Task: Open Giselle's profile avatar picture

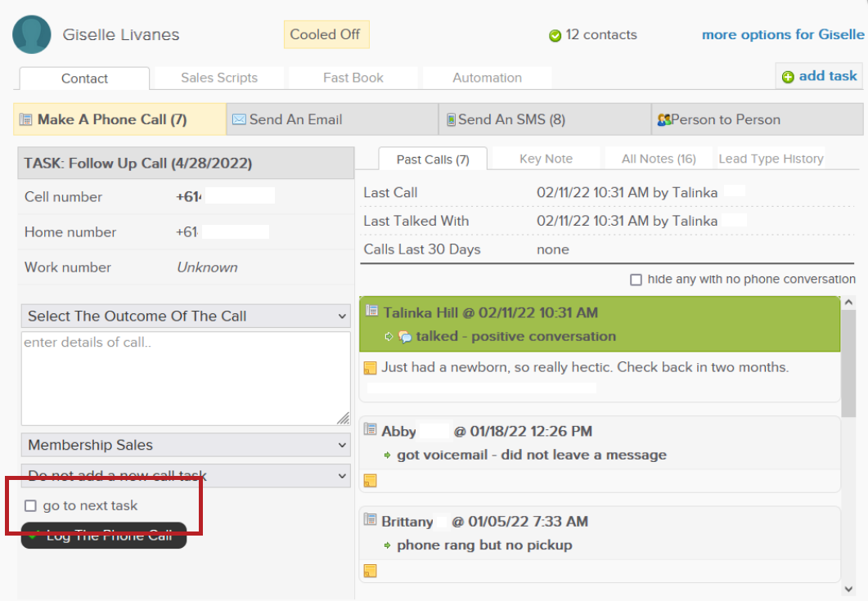Action: click(31, 35)
